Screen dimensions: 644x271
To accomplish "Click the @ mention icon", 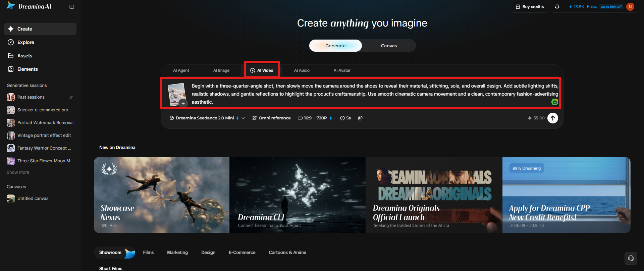I will [360, 118].
